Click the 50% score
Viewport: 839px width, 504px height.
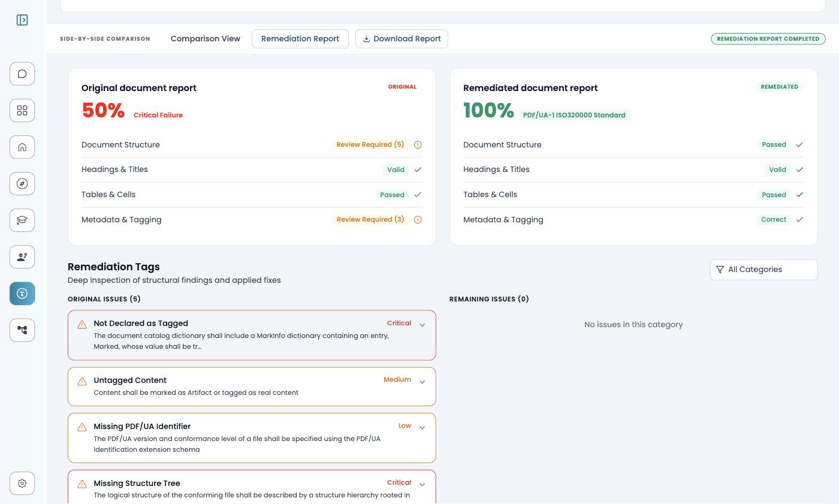(x=103, y=110)
